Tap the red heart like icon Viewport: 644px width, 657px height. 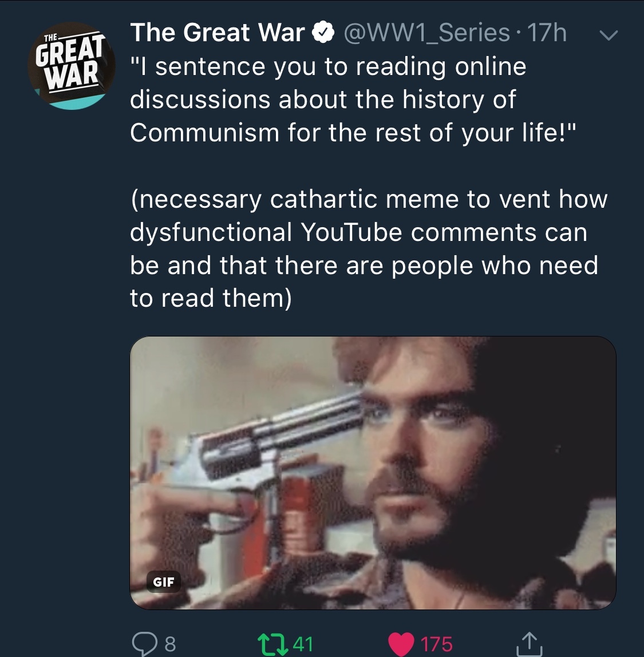[x=401, y=644]
